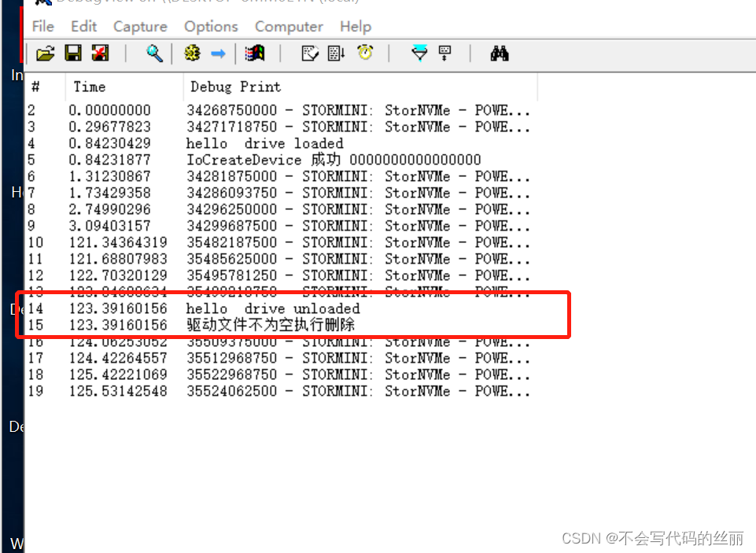
Task: Click message starting 35485625000
Action: [358, 259]
